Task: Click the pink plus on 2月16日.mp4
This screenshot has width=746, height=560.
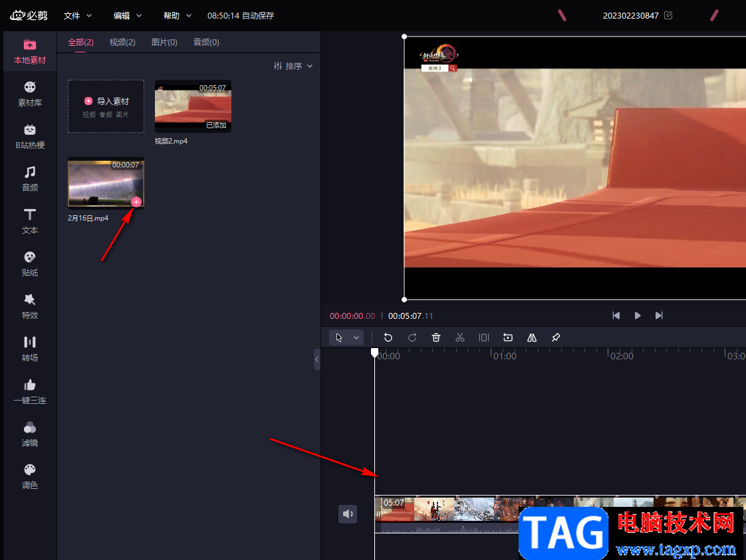Action: pos(136,202)
